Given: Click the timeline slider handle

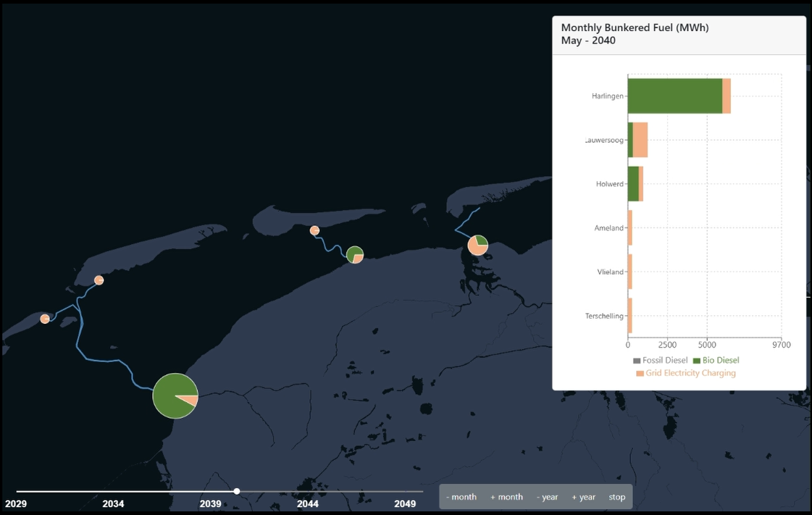Looking at the screenshot, I should 237,492.
